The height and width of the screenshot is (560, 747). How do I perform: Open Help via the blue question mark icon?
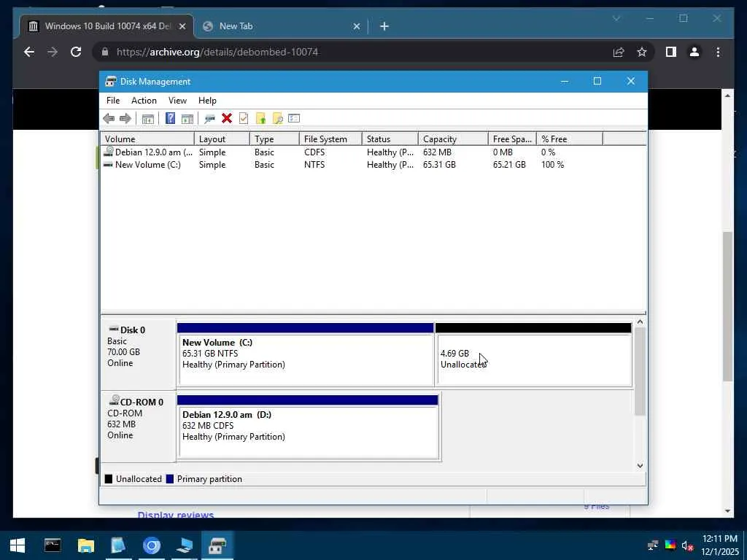click(x=170, y=118)
